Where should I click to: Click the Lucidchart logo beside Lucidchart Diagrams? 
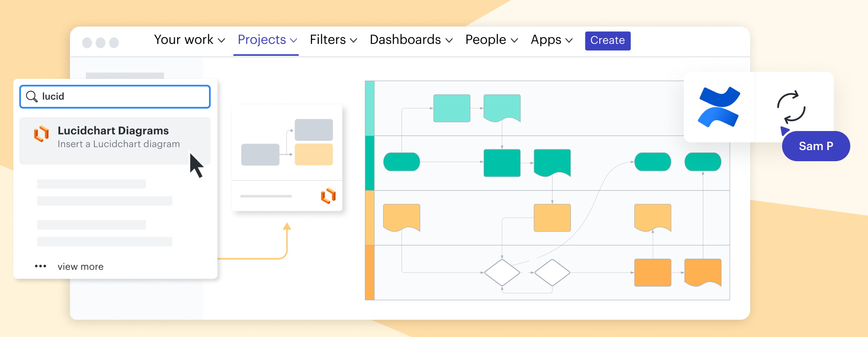(x=42, y=134)
